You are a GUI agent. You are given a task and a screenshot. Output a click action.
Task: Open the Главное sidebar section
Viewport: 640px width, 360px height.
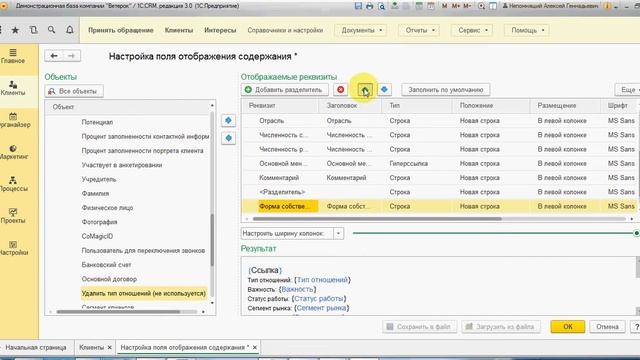point(13,56)
